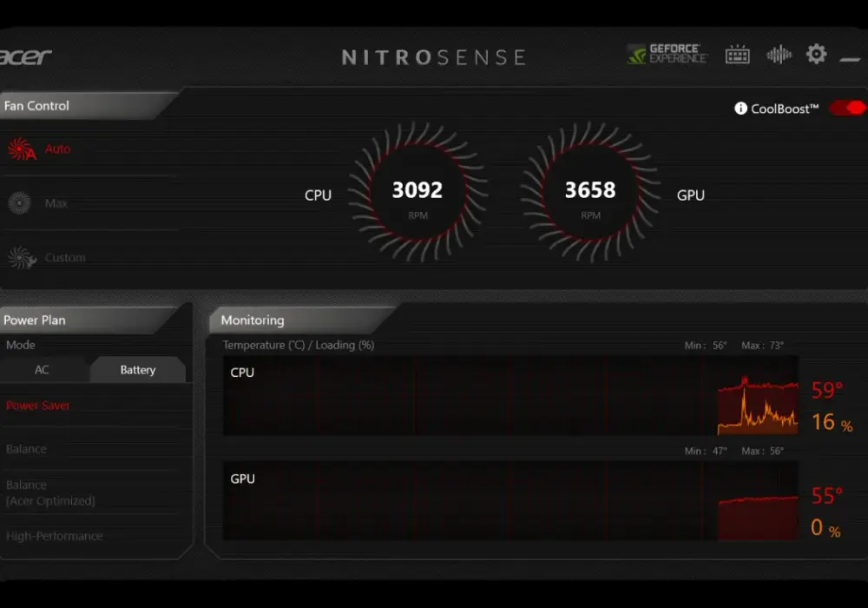Click the GPU fan dial showing 3658 RPM

click(x=590, y=192)
